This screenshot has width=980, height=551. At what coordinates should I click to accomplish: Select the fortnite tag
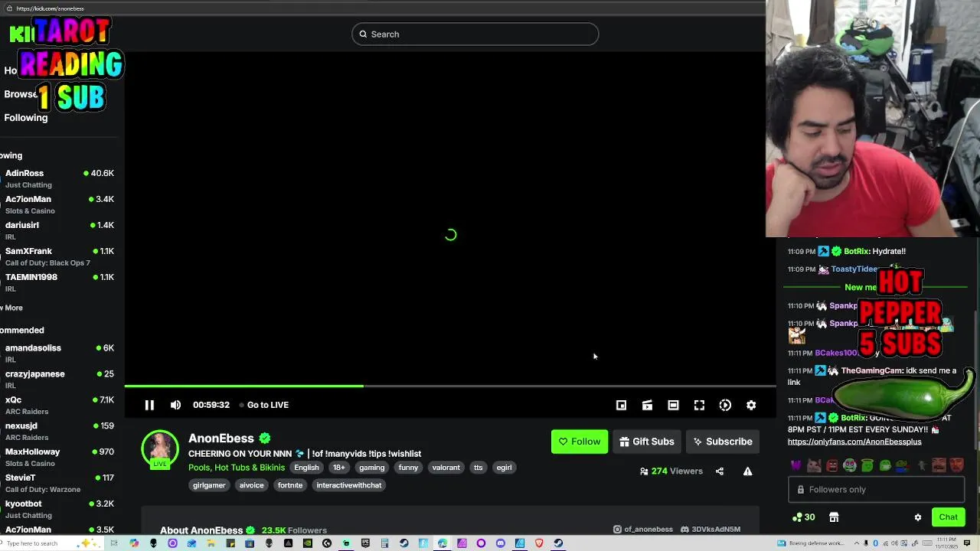click(x=290, y=485)
